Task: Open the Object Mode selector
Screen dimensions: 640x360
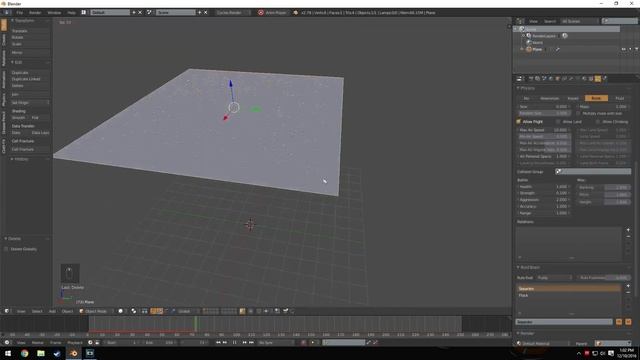Action: click(x=96, y=311)
